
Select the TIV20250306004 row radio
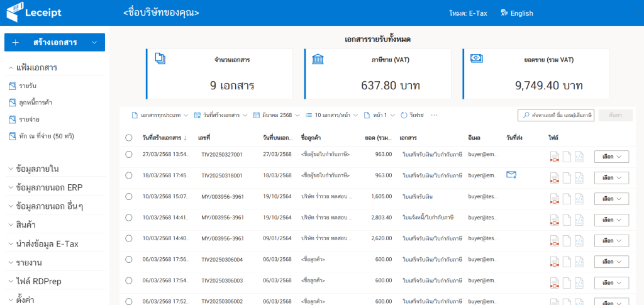point(128,259)
